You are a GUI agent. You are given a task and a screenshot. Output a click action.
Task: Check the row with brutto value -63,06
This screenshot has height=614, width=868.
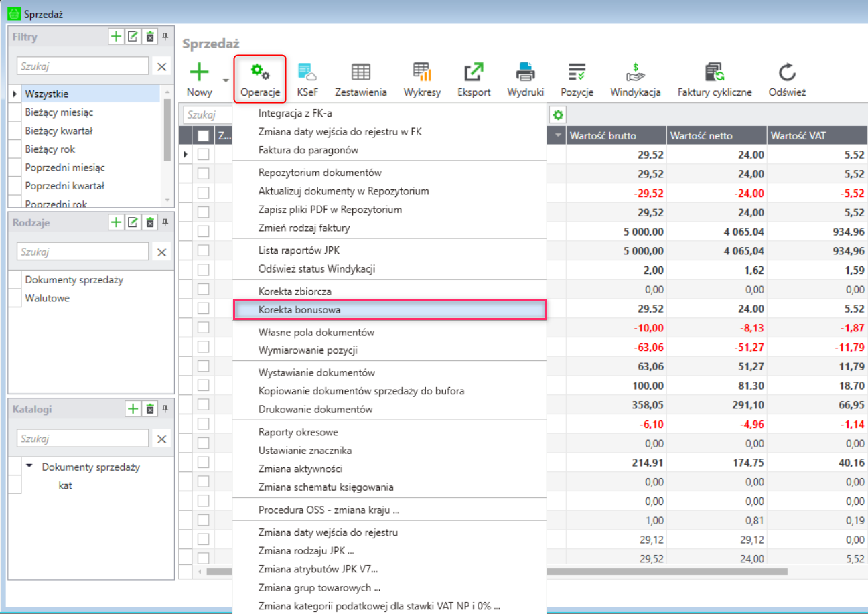[x=204, y=348]
